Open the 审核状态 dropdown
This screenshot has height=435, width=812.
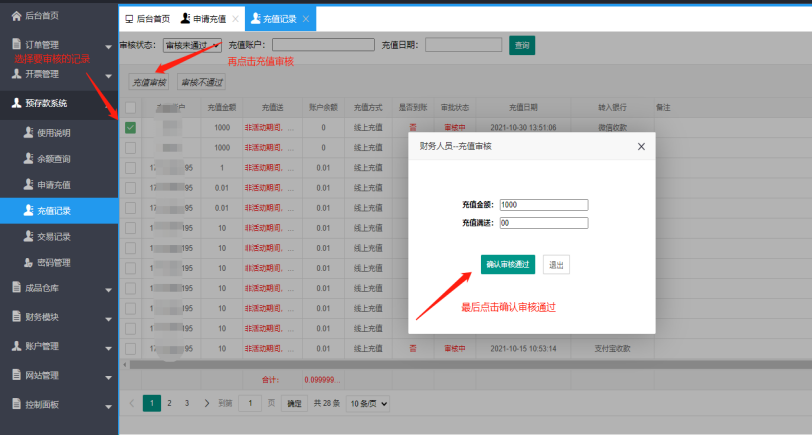pyautogui.click(x=192, y=45)
